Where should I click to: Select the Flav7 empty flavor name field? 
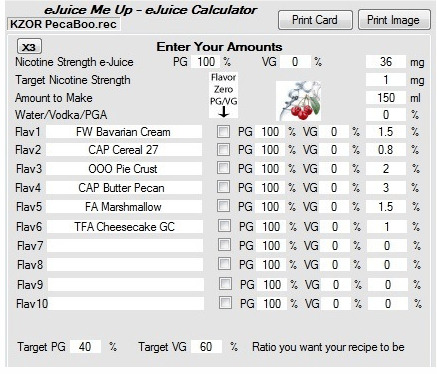(x=125, y=246)
